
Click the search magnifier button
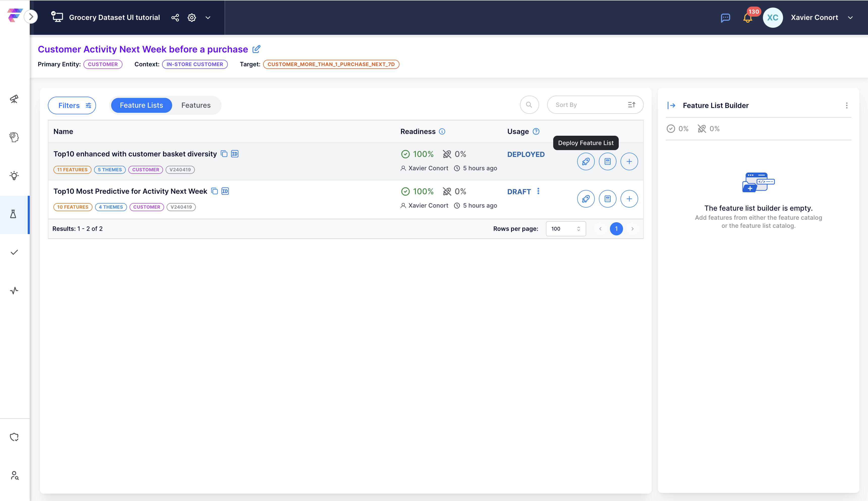[x=529, y=105]
